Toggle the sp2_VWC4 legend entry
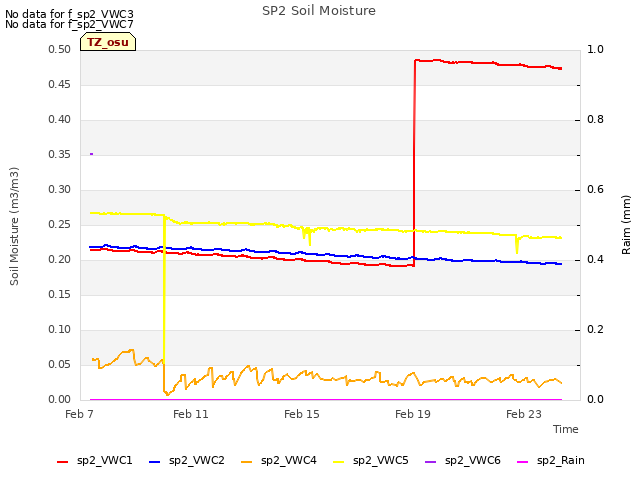Viewport: 640px width, 480px height. coord(279,460)
